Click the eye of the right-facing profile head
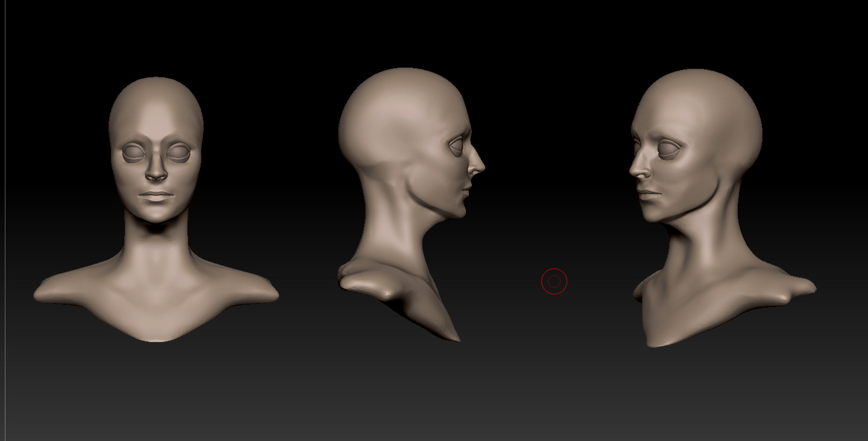Viewport: 868px width, 441px height. tap(457, 145)
